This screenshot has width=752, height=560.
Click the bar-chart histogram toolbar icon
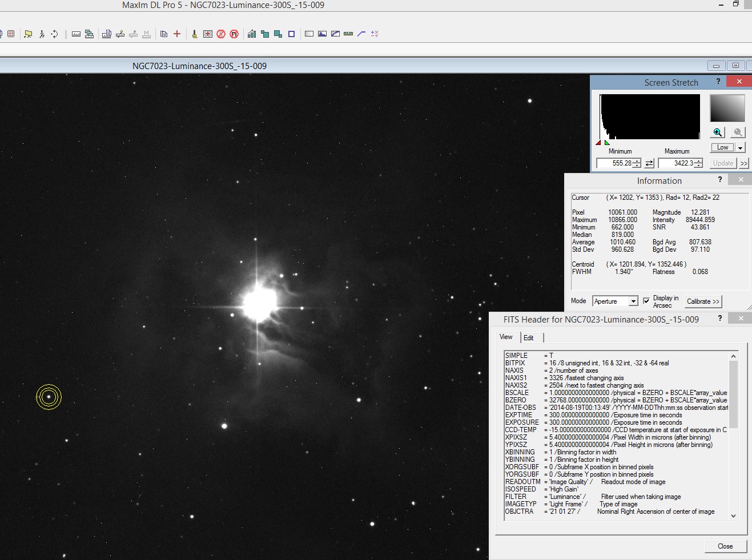click(251, 34)
